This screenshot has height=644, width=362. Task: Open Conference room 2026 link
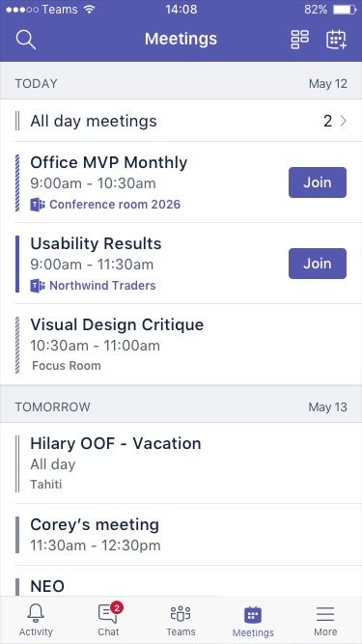[115, 204]
